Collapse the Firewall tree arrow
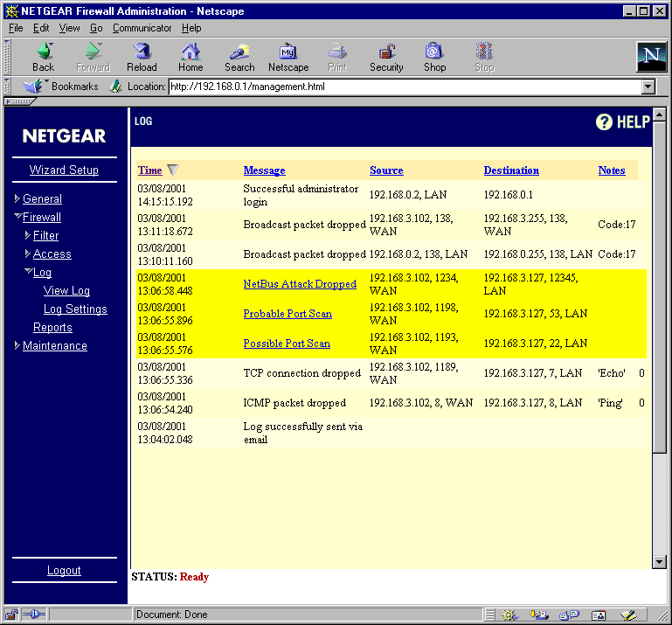The height and width of the screenshot is (625, 672). tap(18, 216)
